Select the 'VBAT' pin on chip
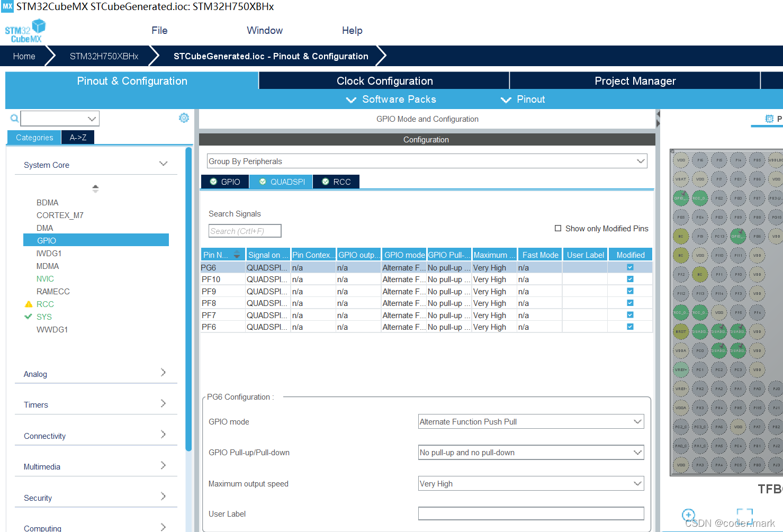This screenshot has height=532, width=783. 681,179
